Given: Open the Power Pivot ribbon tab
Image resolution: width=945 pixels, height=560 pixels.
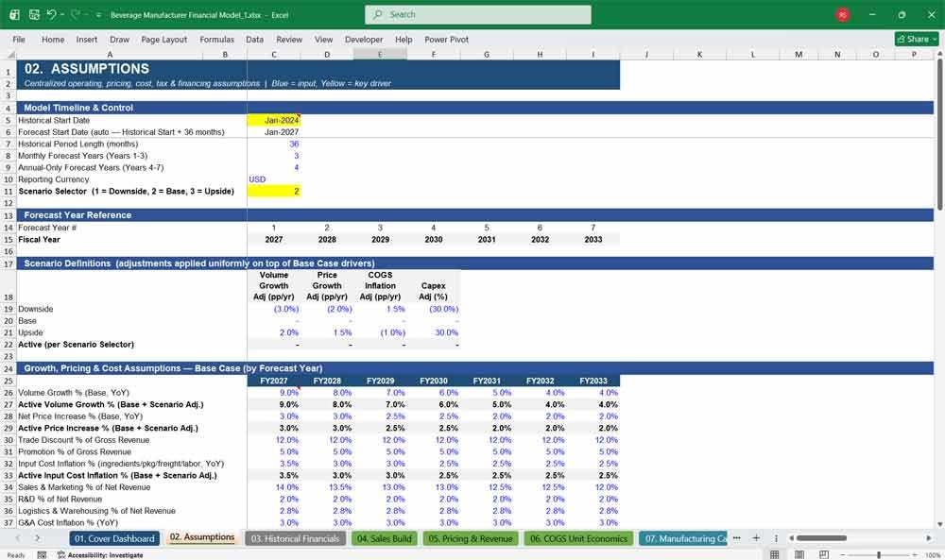Looking at the screenshot, I should pos(447,39).
